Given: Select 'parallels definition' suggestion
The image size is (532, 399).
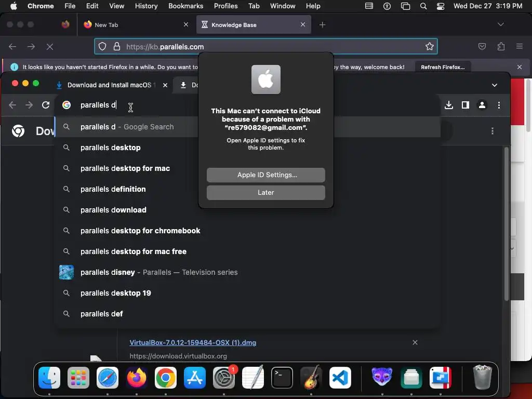Looking at the screenshot, I should pyautogui.click(x=248, y=189).
